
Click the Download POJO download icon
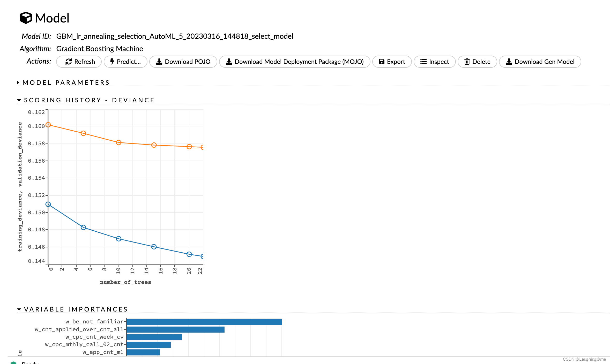159,62
